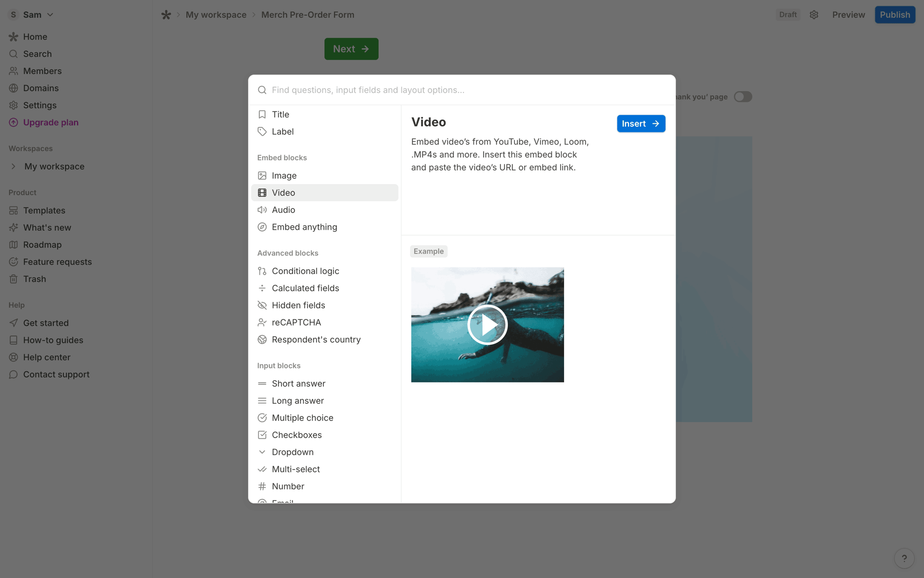Screen dimensions: 924x578
Task: Select the Multiple choice block
Action: tap(325, 418)
